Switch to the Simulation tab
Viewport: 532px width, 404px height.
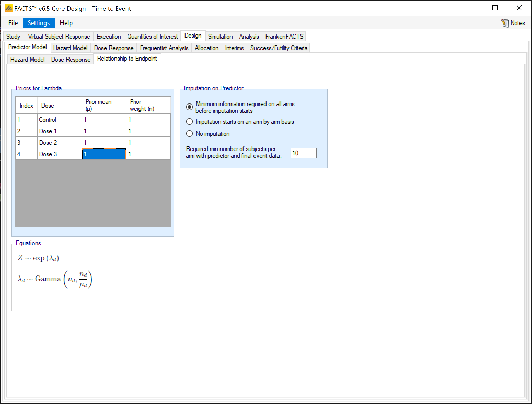coord(220,37)
